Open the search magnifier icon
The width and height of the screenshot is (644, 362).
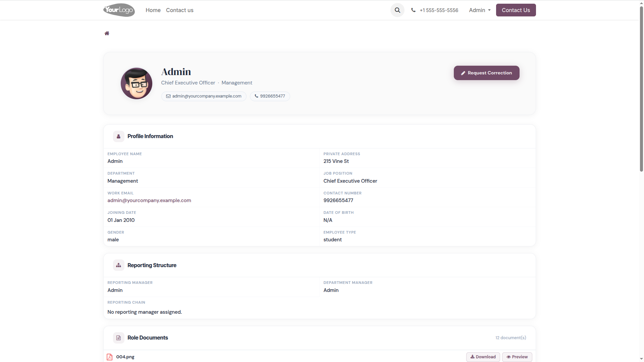(x=397, y=10)
